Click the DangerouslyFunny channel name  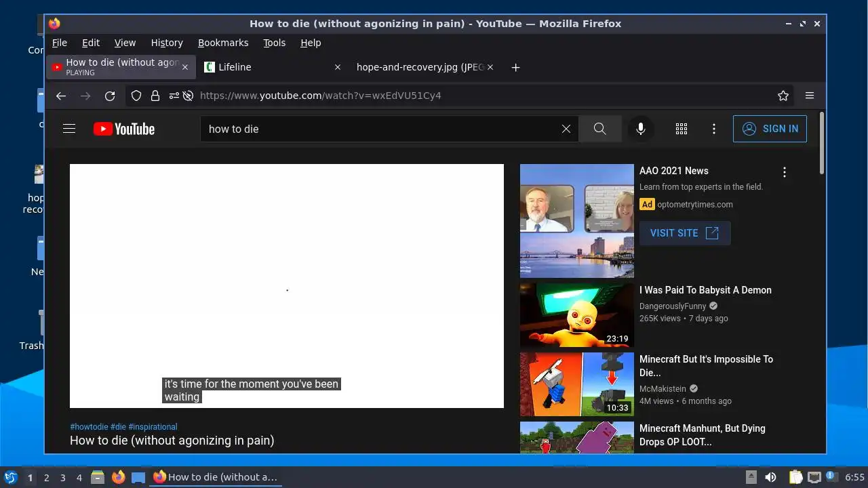pyautogui.click(x=673, y=306)
